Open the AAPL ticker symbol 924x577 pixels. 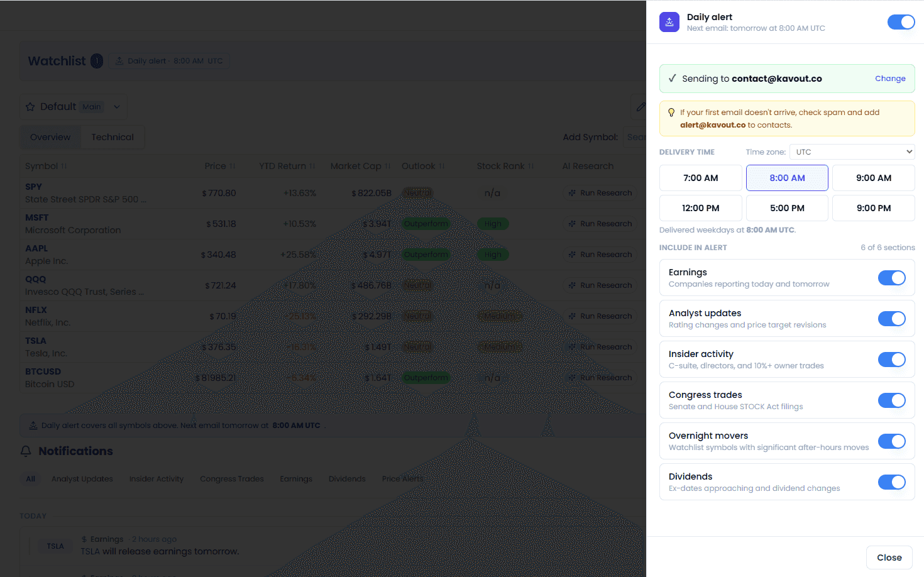[36, 248]
